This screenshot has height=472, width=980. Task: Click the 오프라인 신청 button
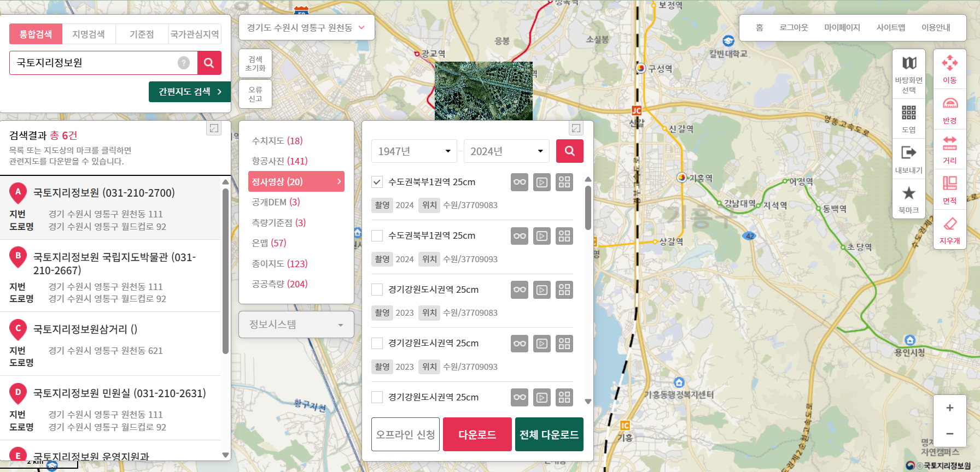(405, 434)
